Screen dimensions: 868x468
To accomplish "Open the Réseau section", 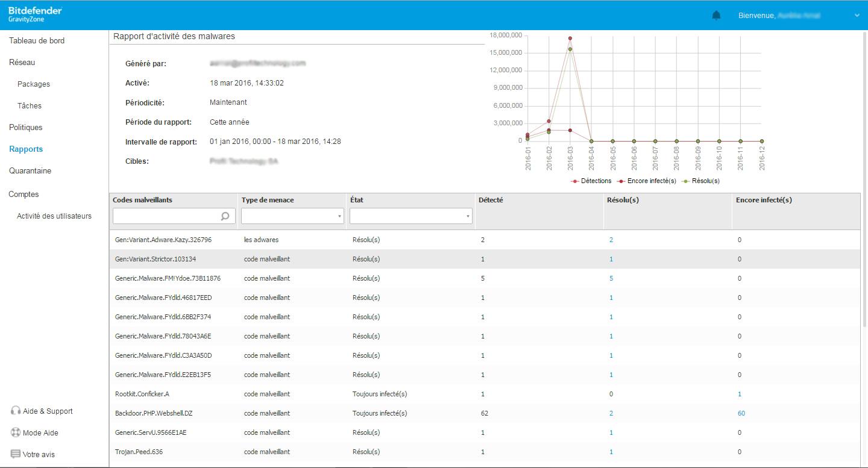I will 22,62.
